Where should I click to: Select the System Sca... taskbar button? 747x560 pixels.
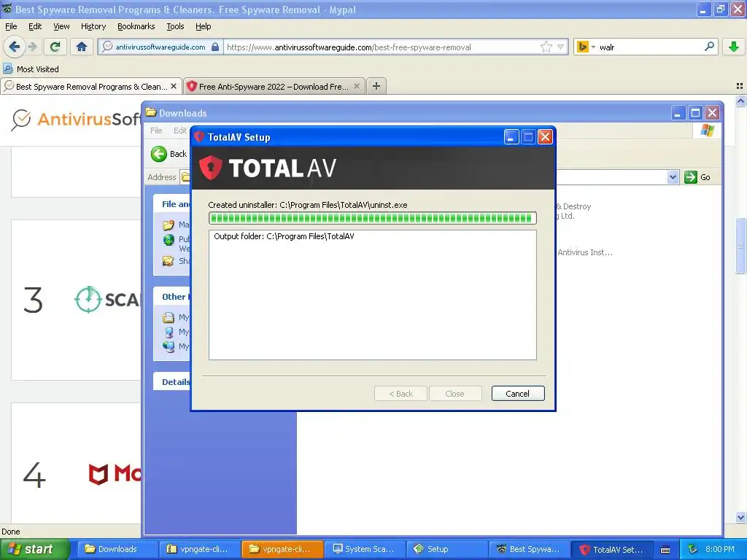[365, 549]
